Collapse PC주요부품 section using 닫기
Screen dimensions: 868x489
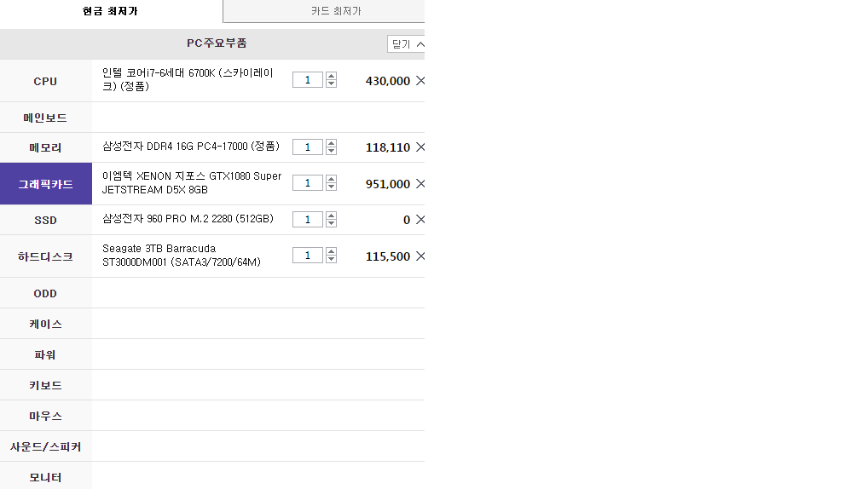point(406,44)
